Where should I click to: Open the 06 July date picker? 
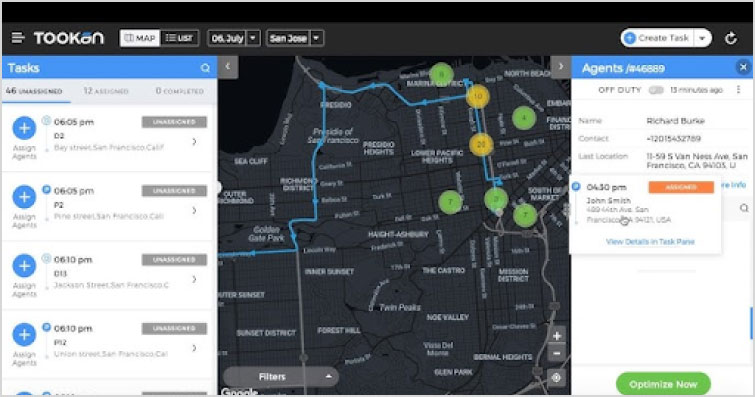(227, 38)
